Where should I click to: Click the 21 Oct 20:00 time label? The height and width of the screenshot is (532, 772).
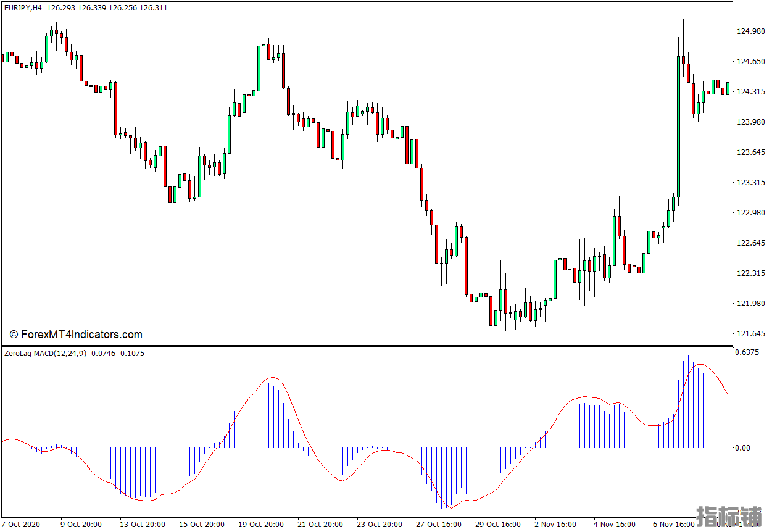click(x=320, y=524)
